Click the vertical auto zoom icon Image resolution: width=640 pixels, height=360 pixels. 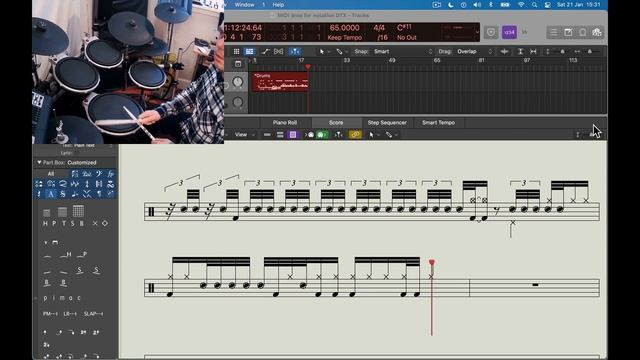coord(520,51)
